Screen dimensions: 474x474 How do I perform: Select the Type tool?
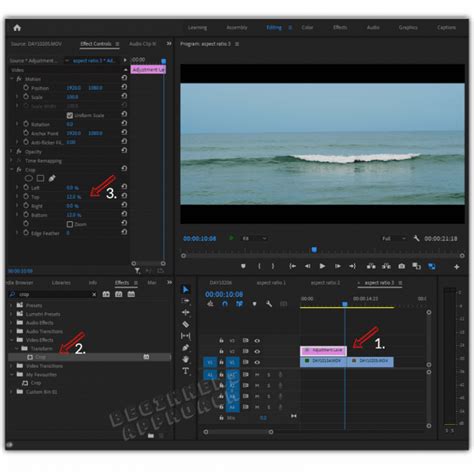[186, 371]
